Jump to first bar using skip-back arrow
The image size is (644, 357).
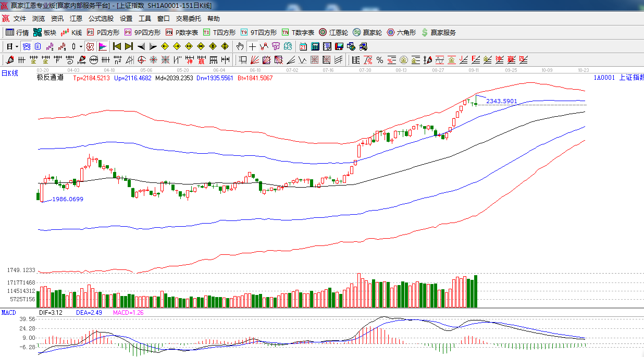pos(117,46)
